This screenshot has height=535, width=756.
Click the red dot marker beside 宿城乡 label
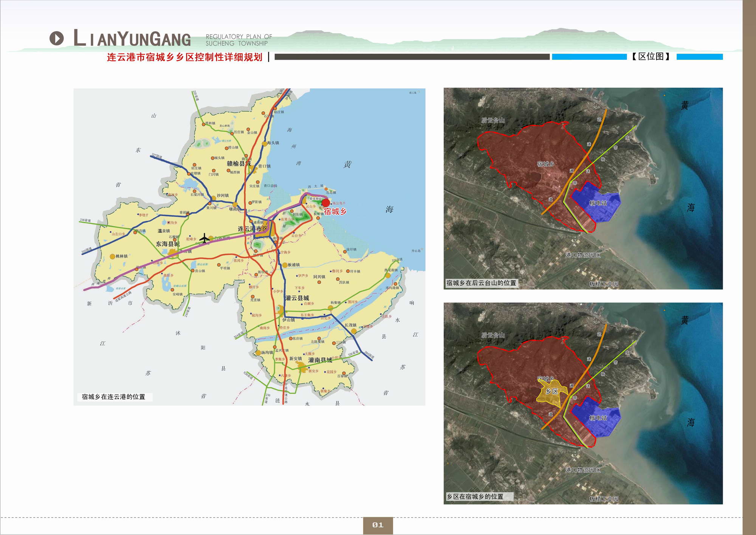pos(326,203)
